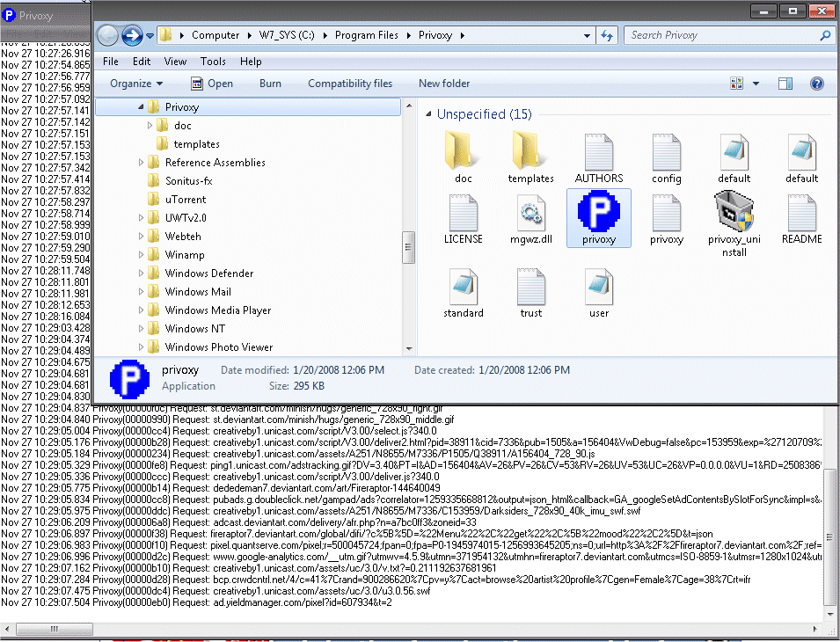Open address bar history dropdown
The image size is (840, 642).
point(587,36)
